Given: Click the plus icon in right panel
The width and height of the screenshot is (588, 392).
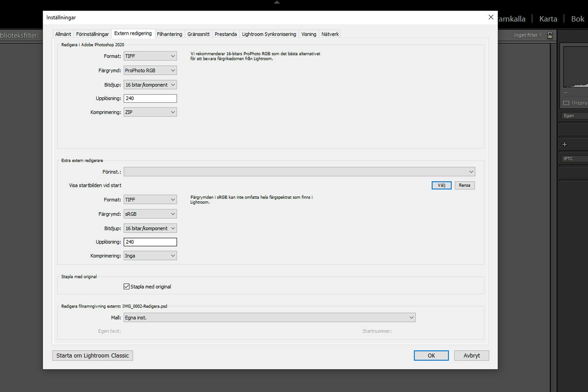Looking at the screenshot, I should coord(564,144).
